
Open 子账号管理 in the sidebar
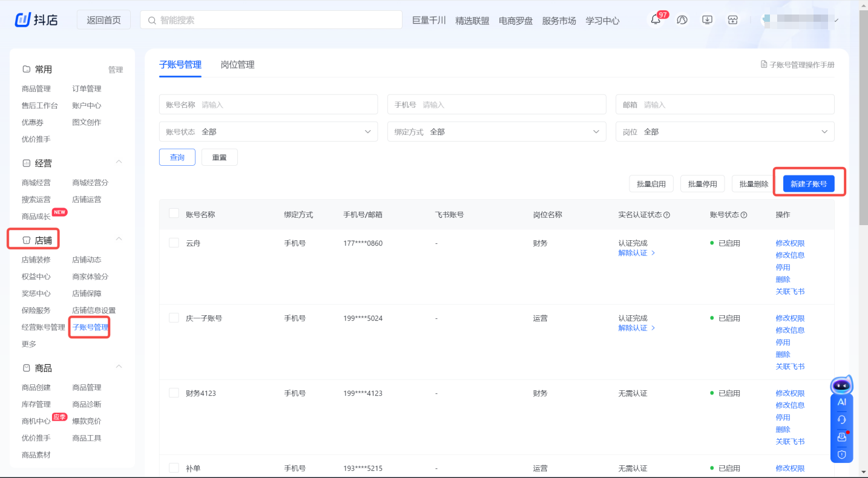tap(90, 327)
